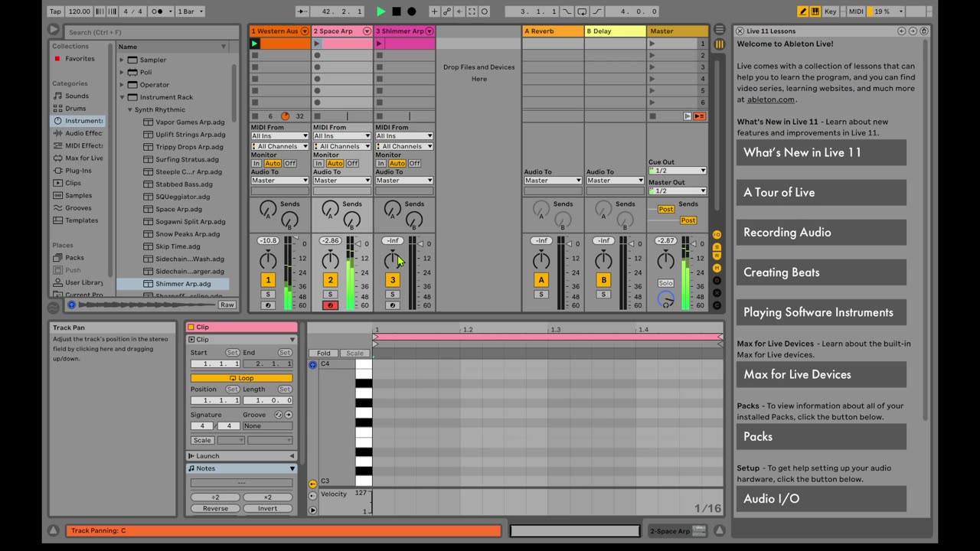Enable Fold in the MIDI note editor
This screenshot has width=980, height=551.
click(x=324, y=354)
